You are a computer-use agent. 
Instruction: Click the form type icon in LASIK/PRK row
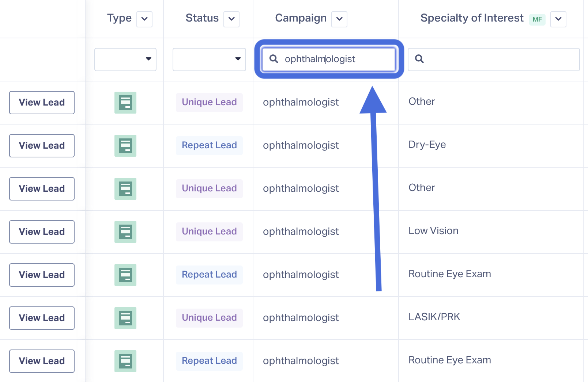point(125,318)
